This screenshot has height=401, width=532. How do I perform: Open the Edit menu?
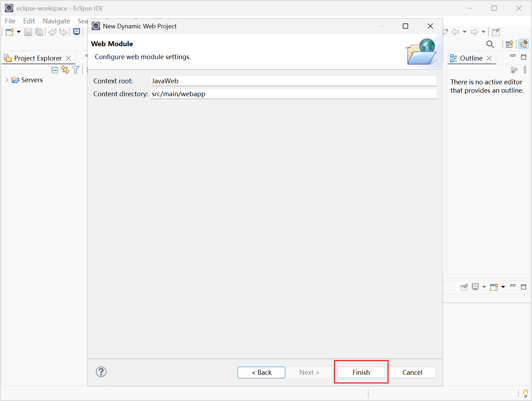(29, 21)
